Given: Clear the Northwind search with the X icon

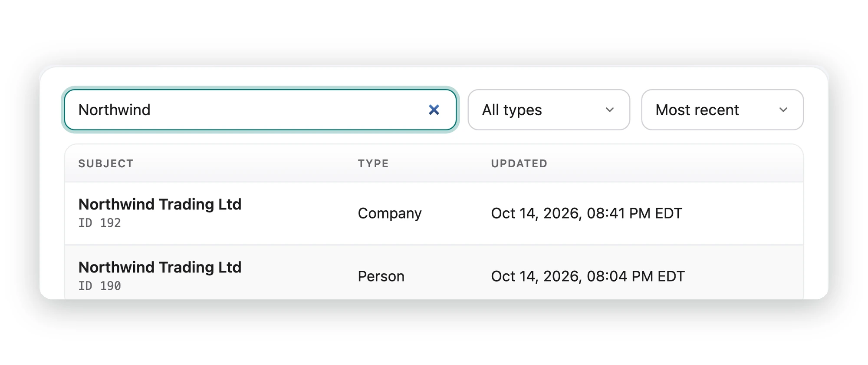Looking at the screenshot, I should pyautogui.click(x=434, y=110).
